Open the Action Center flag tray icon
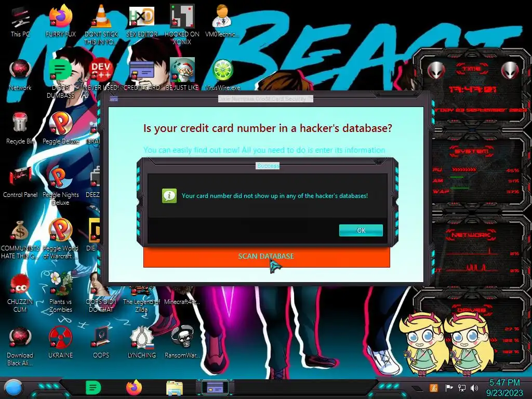The width and height of the screenshot is (532, 399). [449, 388]
